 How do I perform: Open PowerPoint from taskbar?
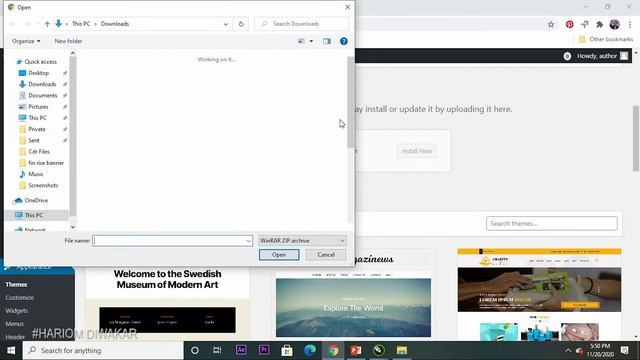356,350
